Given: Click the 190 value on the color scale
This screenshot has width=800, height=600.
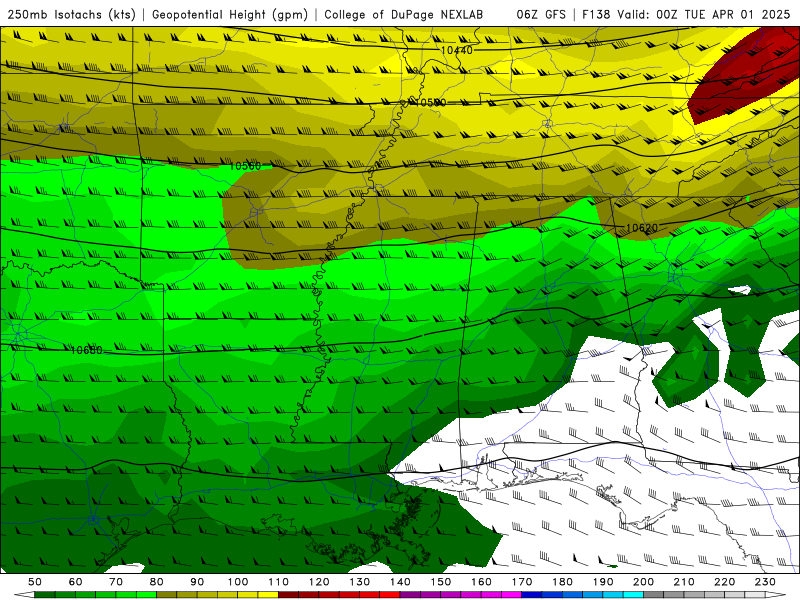Looking at the screenshot, I should [603, 582].
